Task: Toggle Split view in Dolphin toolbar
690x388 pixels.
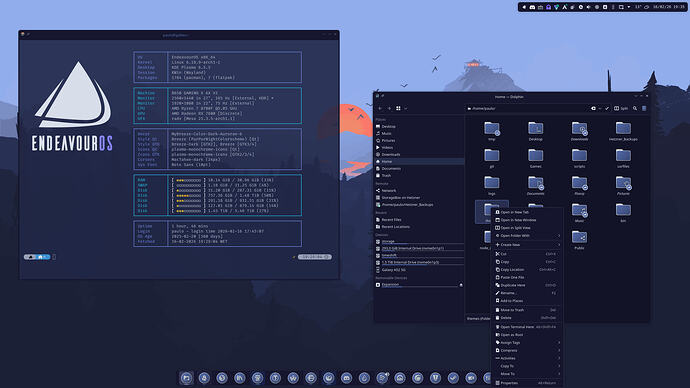Action: coord(621,108)
